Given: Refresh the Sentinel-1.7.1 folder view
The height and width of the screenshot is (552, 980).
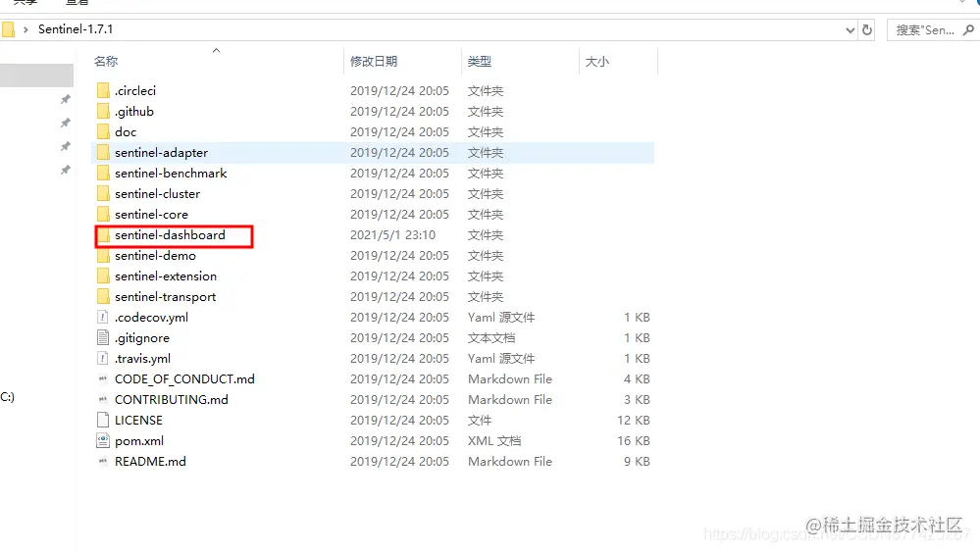Looking at the screenshot, I should pos(867,29).
